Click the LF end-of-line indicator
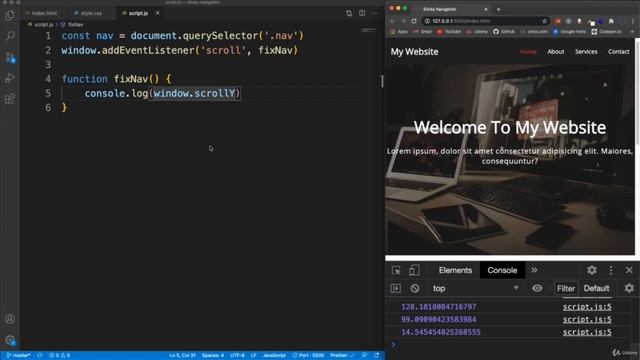 tap(253, 355)
